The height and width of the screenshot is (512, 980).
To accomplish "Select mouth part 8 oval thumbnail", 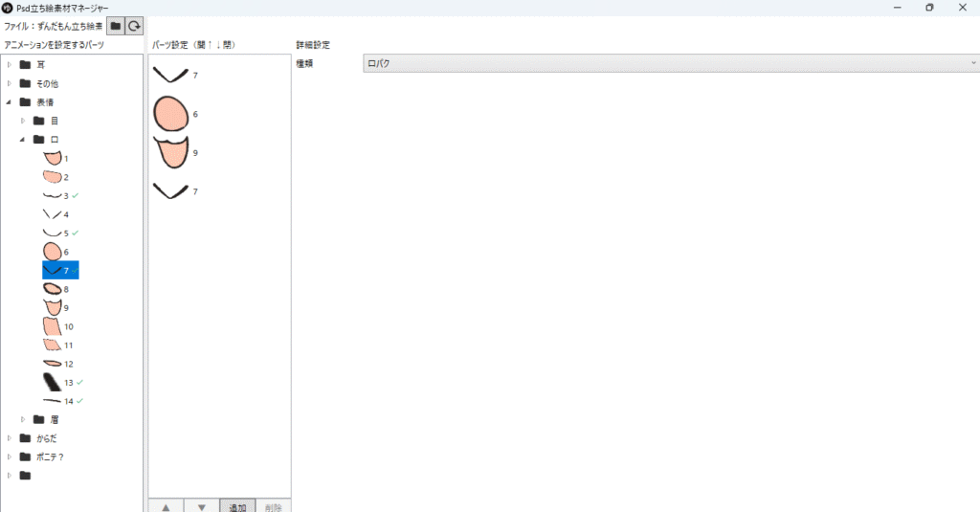I will point(52,289).
